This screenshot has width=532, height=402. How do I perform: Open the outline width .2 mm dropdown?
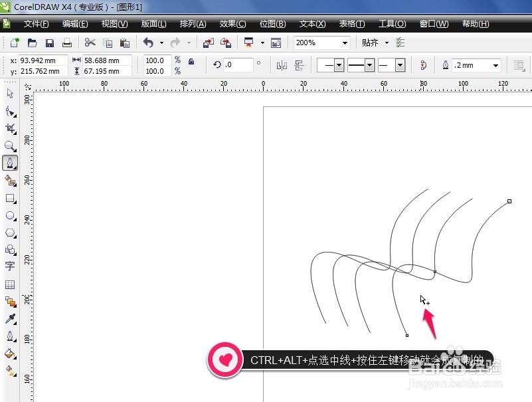pos(495,65)
